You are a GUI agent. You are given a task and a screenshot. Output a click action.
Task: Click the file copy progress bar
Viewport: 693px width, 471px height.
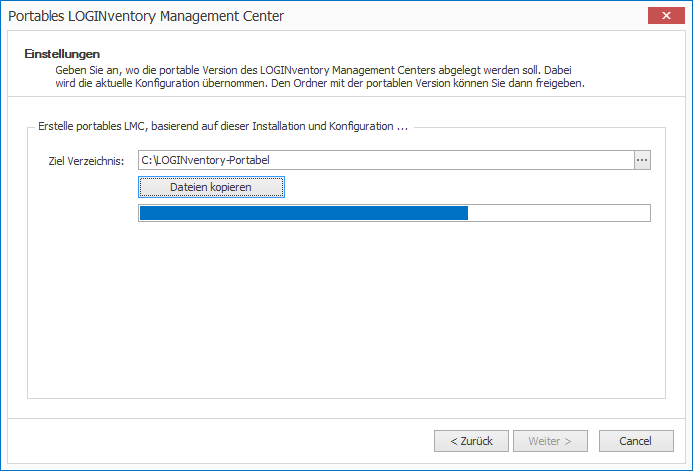tap(394, 213)
